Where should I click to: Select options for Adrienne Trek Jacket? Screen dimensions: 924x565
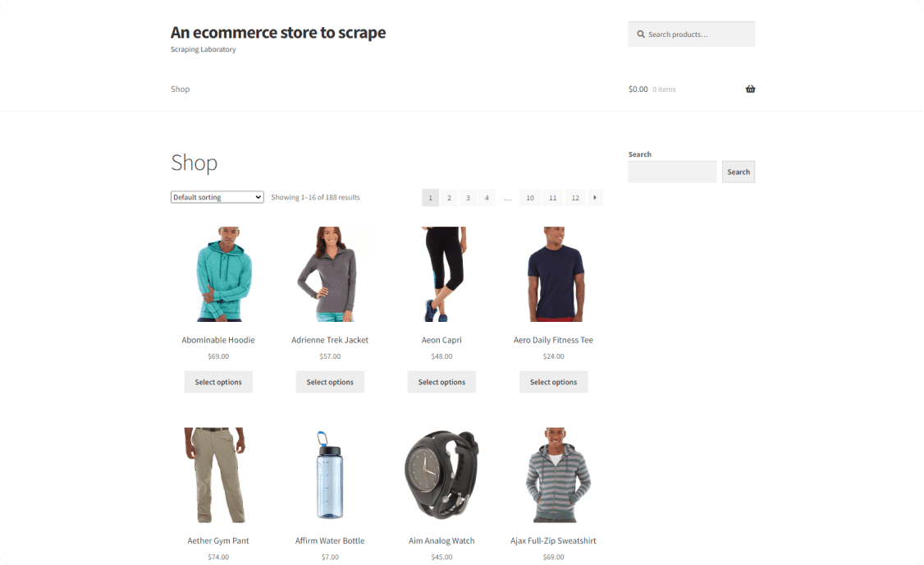click(x=330, y=382)
